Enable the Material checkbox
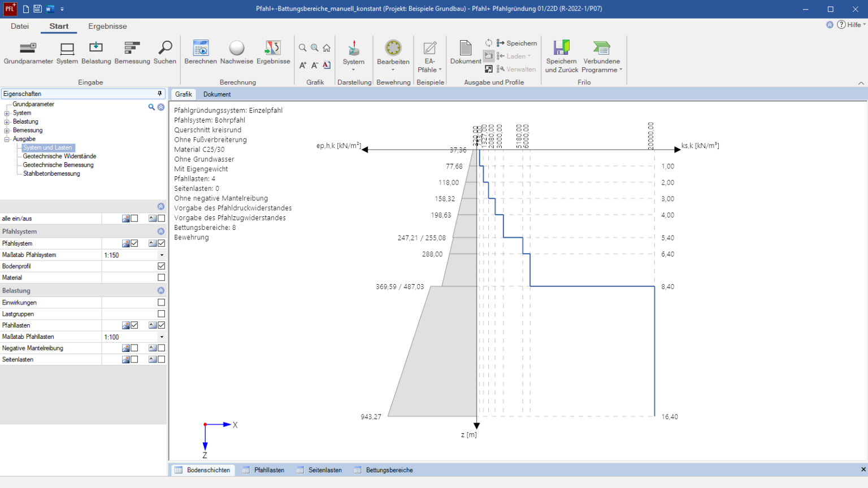Viewport: 868px width, 488px height. coord(161,277)
